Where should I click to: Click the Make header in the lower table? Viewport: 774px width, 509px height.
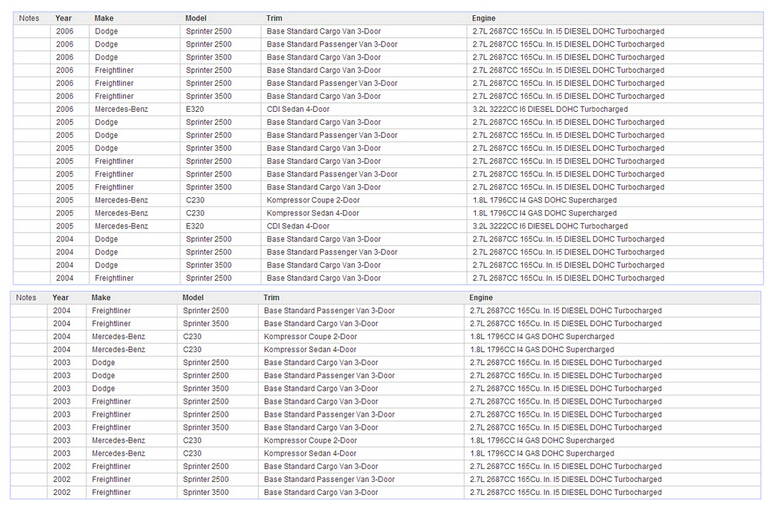(x=101, y=298)
